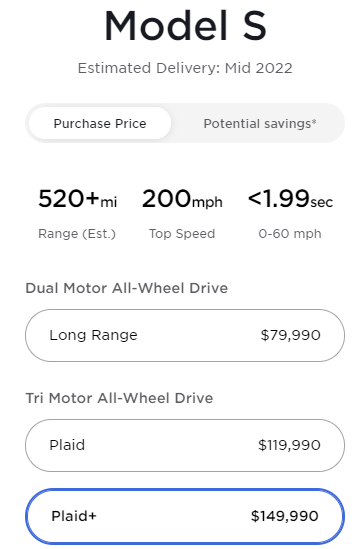Image resolution: width=362 pixels, height=549 pixels.
Task: Open the Potential savings tab
Action: coord(260,123)
